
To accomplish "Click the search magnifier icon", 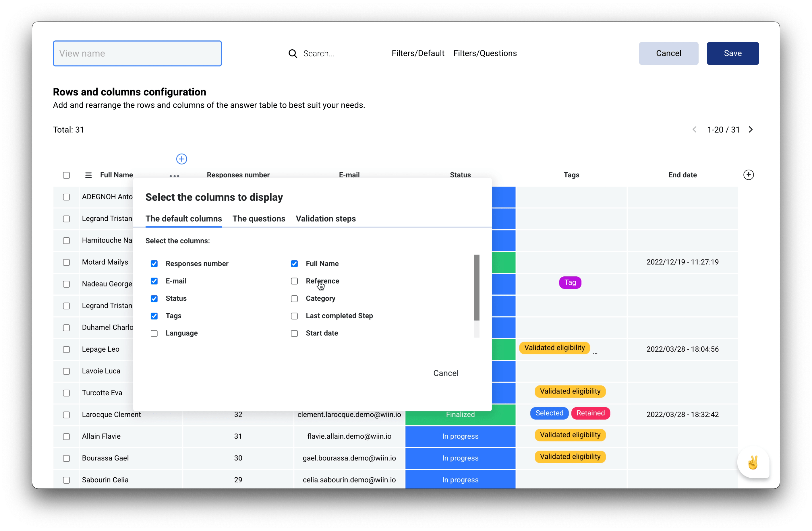I will click(x=293, y=53).
